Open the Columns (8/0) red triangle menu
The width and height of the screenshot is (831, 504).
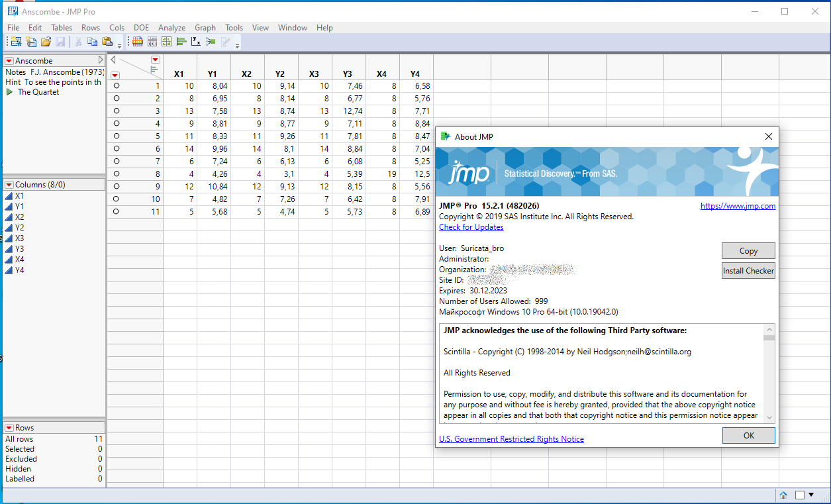[9, 185]
